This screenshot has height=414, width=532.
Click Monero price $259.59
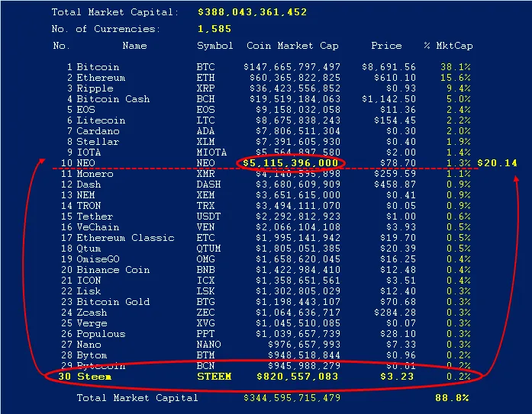395,174
